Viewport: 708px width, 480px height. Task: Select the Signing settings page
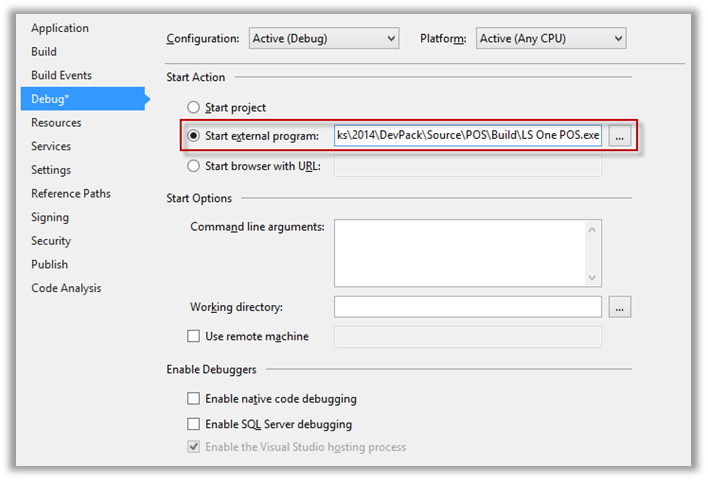click(50, 217)
